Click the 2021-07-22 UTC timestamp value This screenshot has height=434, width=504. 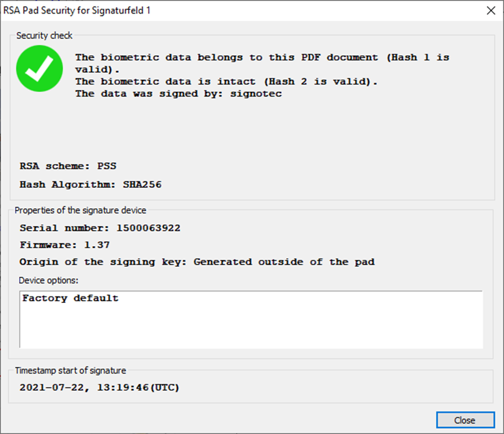(99, 388)
